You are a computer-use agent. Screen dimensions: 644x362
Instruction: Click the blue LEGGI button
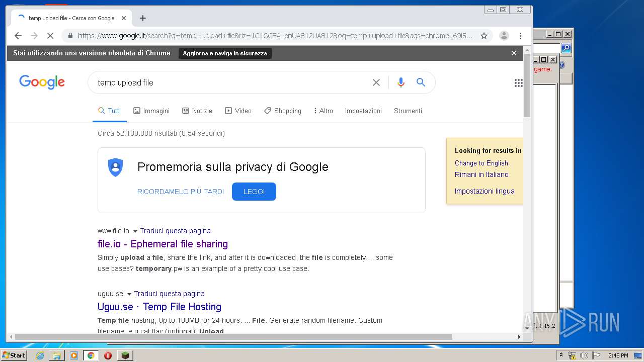pos(254,192)
